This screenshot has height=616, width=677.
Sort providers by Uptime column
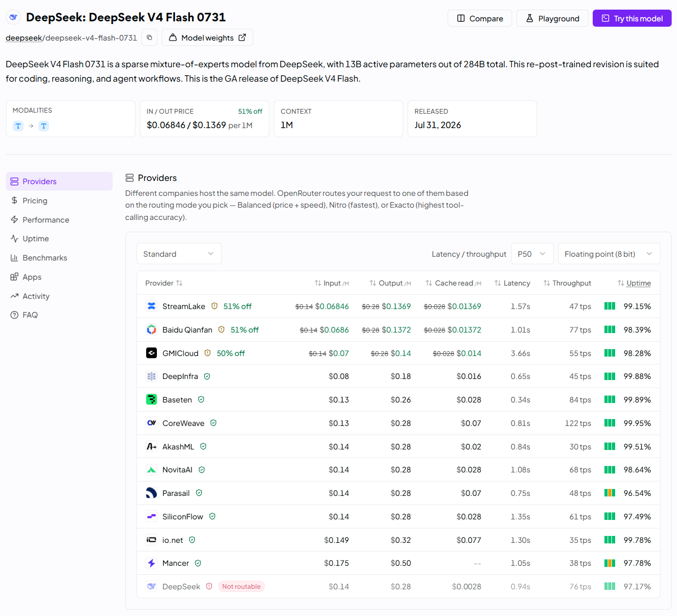coord(634,283)
